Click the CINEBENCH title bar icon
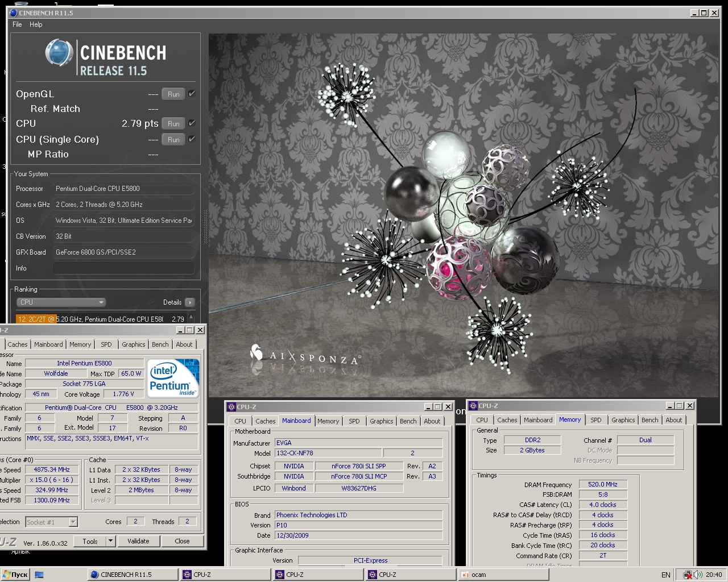The height and width of the screenshot is (582, 728). tap(14, 13)
